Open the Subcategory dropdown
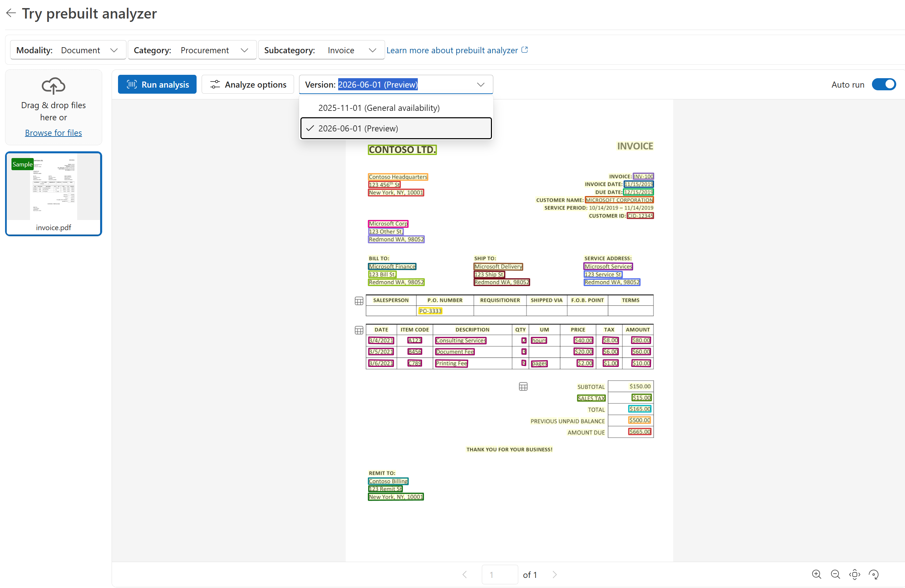This screenshot has height=588, width=905. pyautogui.click(x=321, y=50)
